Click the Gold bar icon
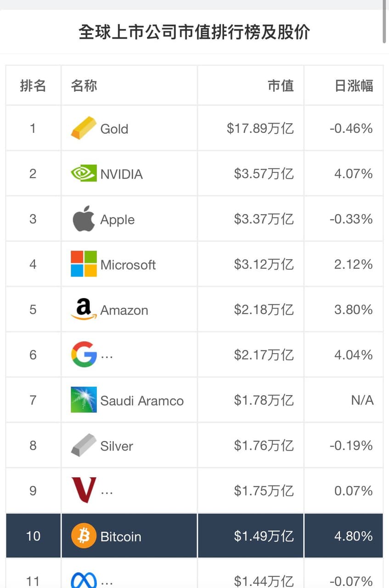 point(84,128)
